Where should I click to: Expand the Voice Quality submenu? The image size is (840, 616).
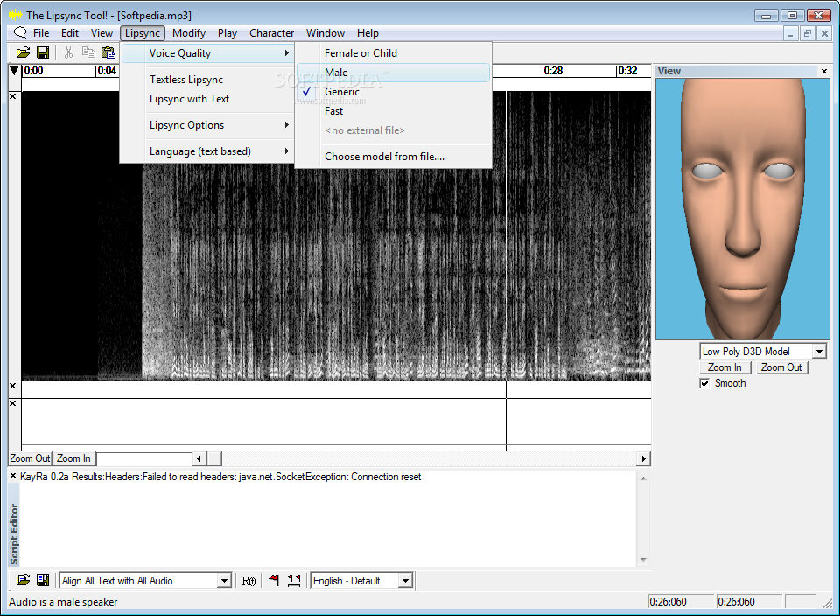207,53
